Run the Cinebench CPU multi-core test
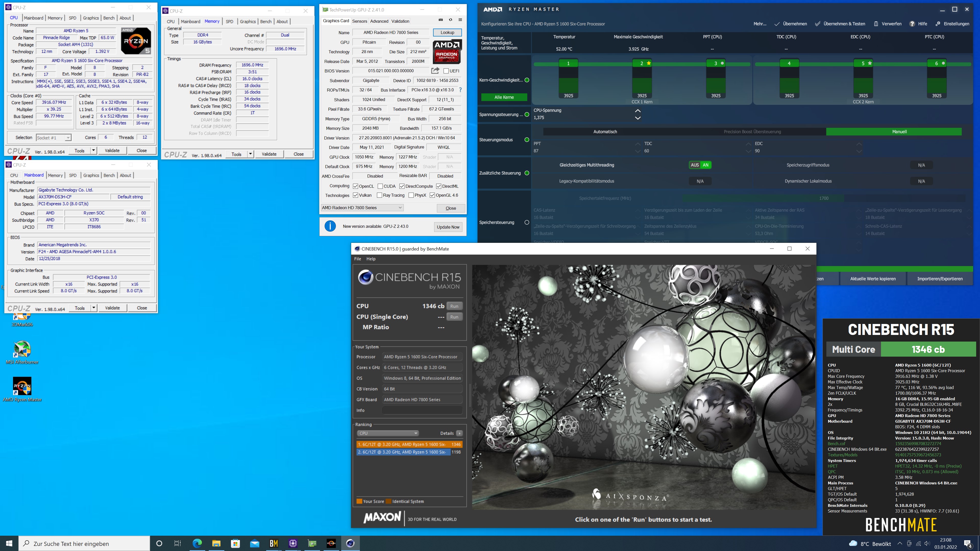Image resolution: width=980 pixels, height=551 pixels. click(454, 306)
